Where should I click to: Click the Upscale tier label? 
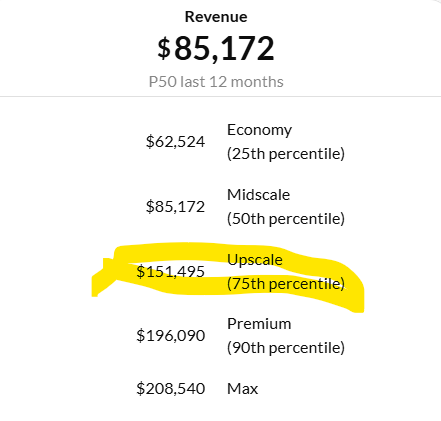[255, 260]
